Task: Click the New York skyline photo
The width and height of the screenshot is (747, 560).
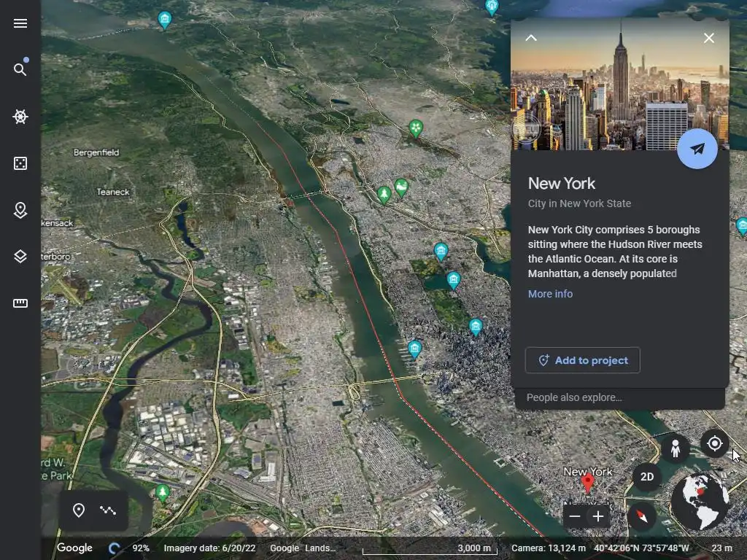Action: pyautogui.click(x=620, y=85)
